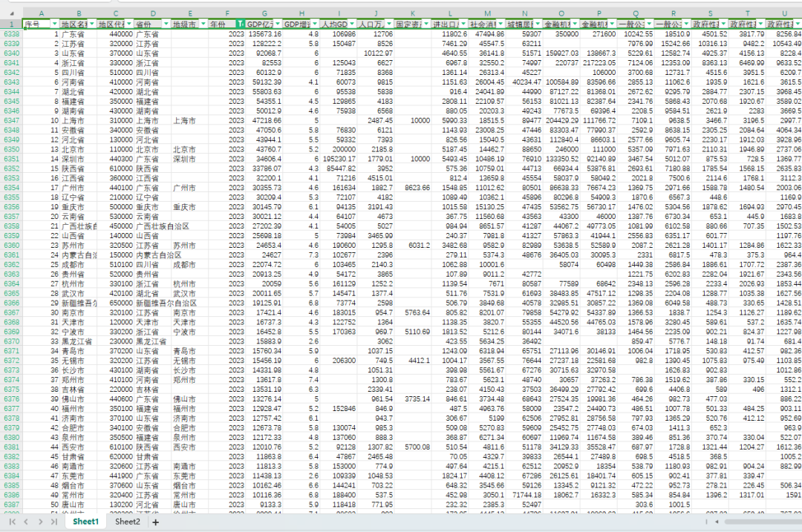Click the 重庆市 cell in column B

[78, 207]
